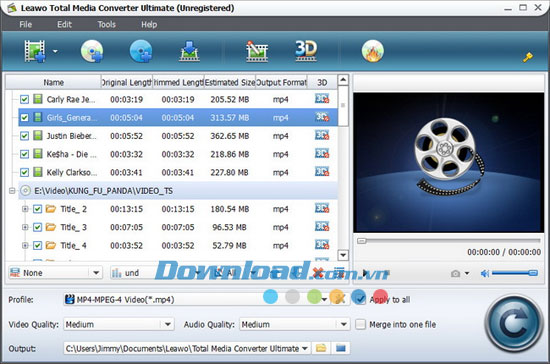Uncheck the Title_ 3 checkbox

(x=38, y=227)
